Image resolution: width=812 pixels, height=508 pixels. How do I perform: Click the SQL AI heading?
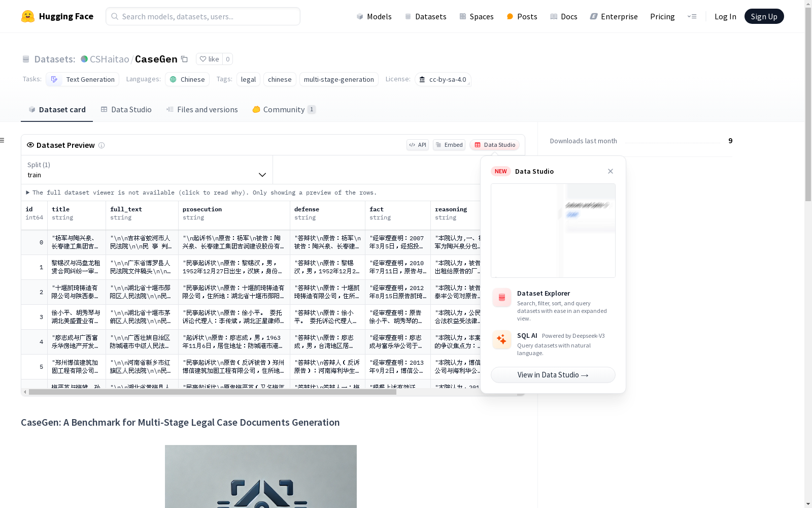(527, 335)
